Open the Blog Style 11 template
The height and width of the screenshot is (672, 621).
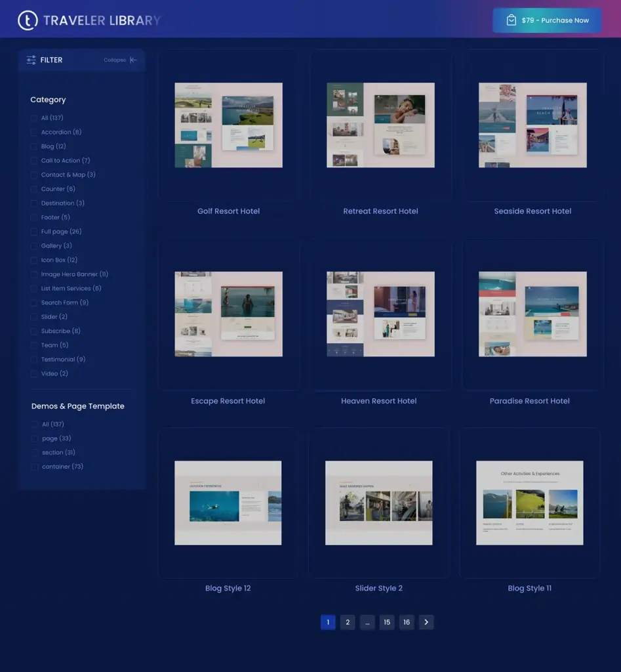click(529, 587)
